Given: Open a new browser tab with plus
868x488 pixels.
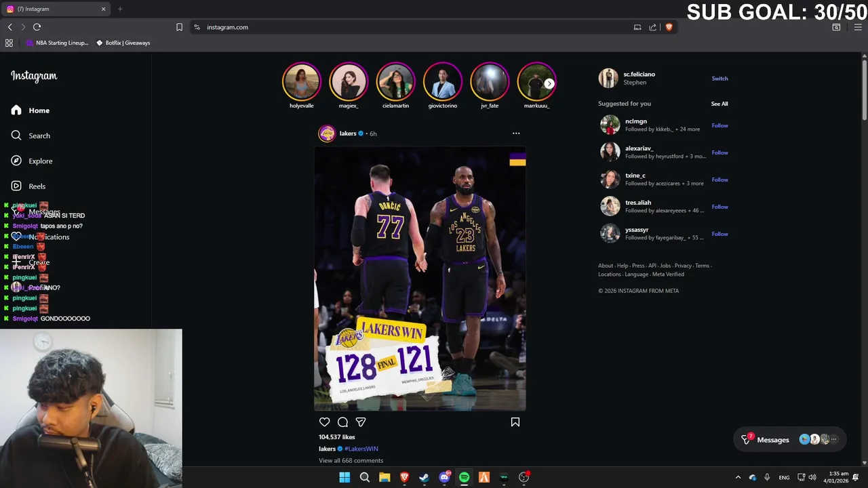Looking at the screenshot, I should point(120,9).
